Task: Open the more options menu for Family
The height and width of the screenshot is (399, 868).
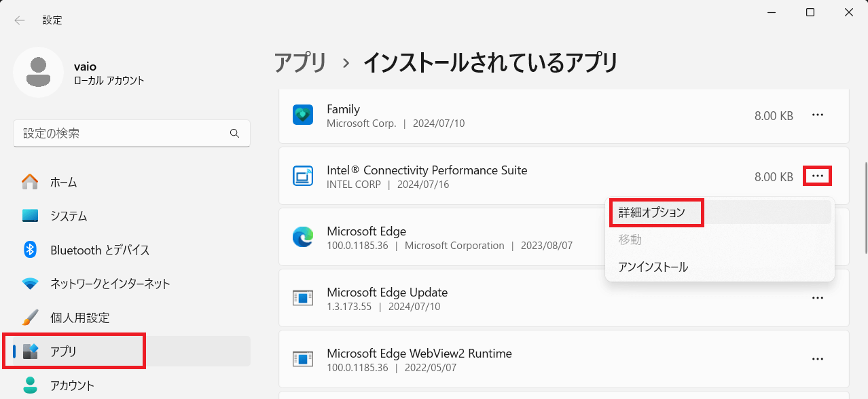Action: [x=818, y=115]
